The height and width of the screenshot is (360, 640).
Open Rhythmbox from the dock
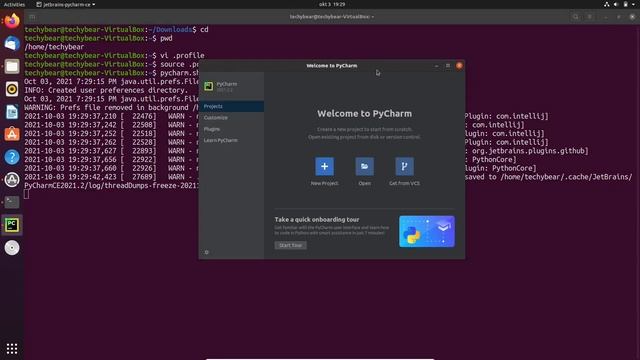coord(12,89)
